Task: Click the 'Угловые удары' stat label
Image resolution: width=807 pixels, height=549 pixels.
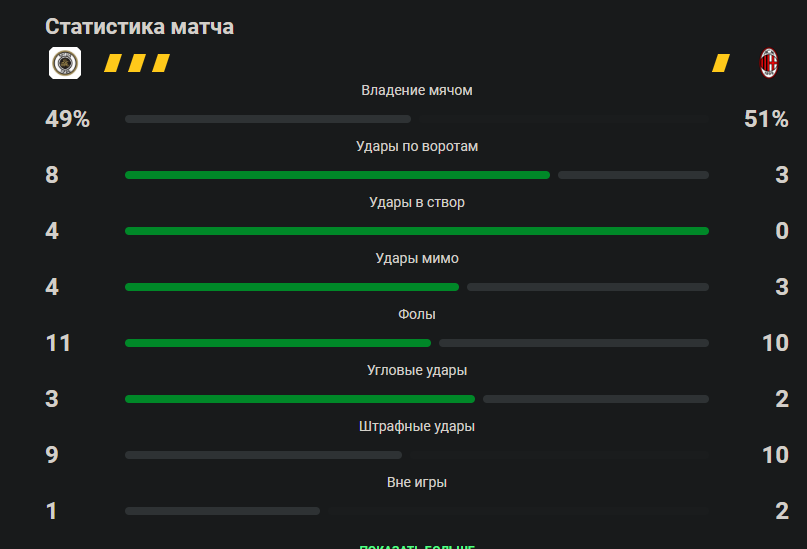Action: [417, 370]
